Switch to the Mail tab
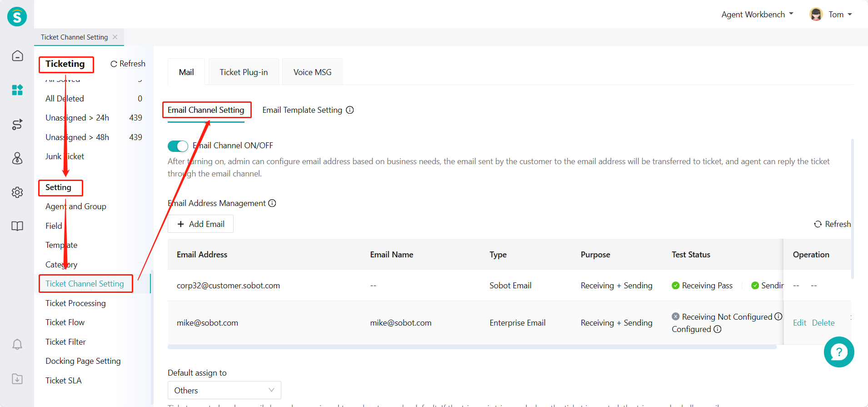868x407 pixels. tap(186, 72)
